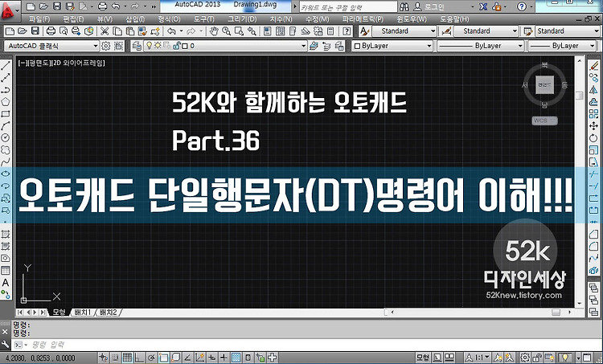This screenshot has width=603, height=364.
Task: Open the QuickCalc calculator
Action: (x=330, y=31)
